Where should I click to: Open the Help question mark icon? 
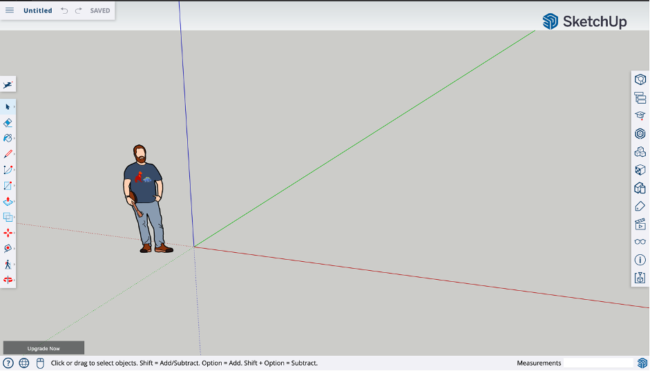point(8,363)
